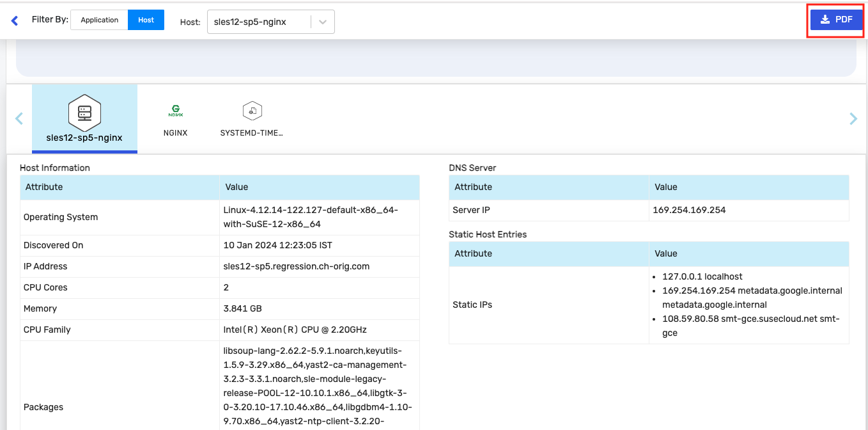This screenshot has height=430, width=868.
Task: Select the Operating System attribute cell
Action: [120, 217]
